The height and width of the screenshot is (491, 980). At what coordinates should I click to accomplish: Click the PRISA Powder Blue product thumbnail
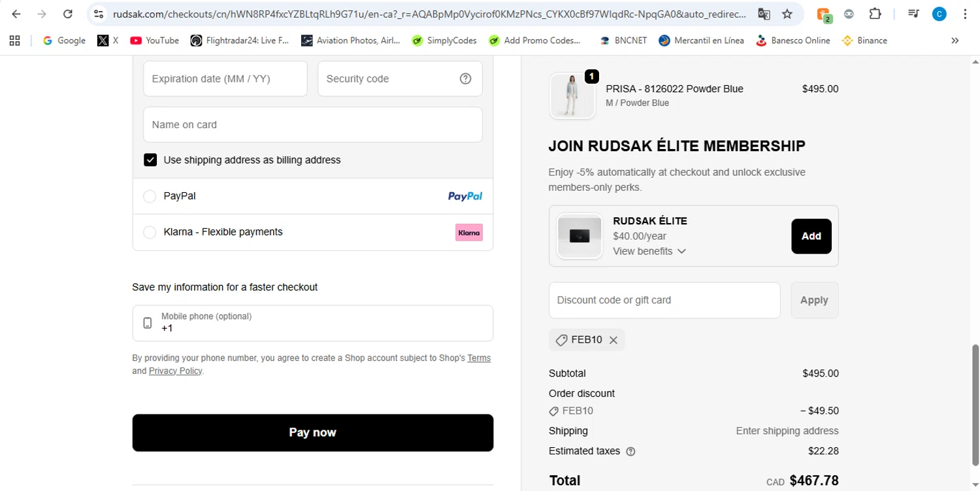(572, 95)
